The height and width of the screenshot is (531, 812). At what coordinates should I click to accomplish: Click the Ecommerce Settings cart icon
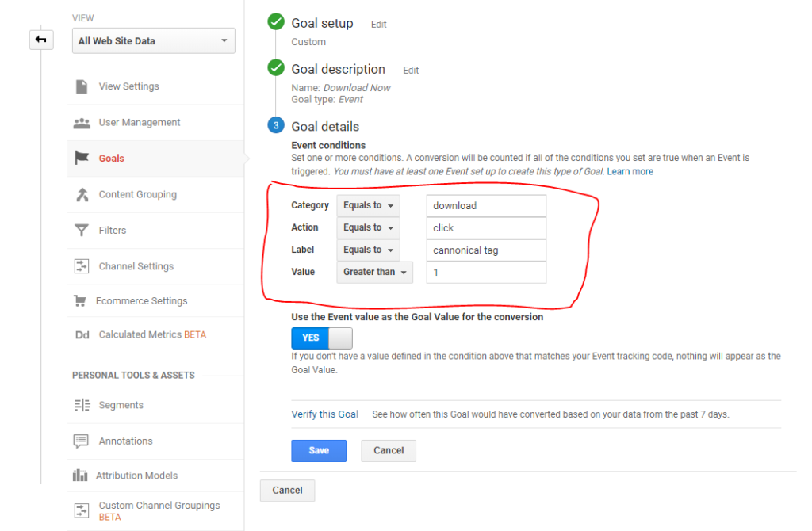click(x=79, y=301)
